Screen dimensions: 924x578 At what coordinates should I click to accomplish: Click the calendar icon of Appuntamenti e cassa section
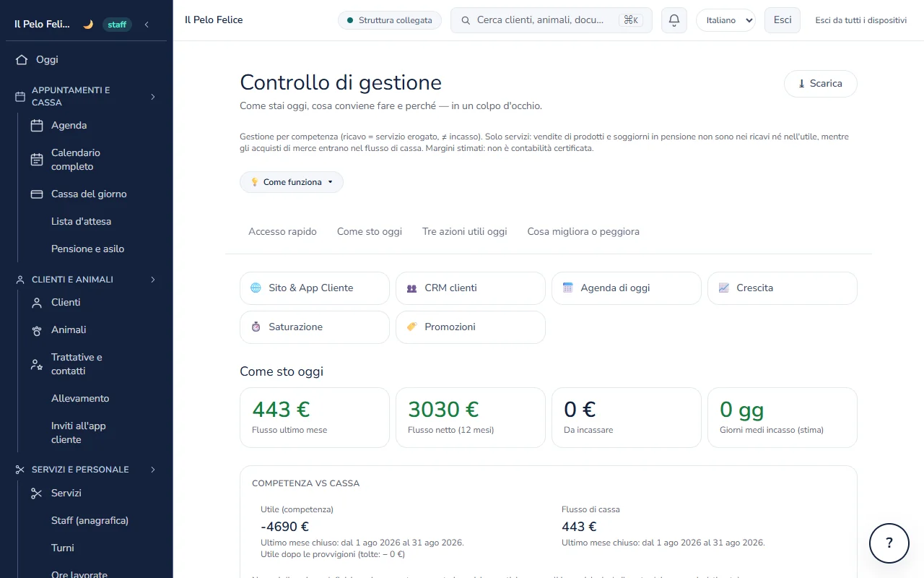pos(20,97)
